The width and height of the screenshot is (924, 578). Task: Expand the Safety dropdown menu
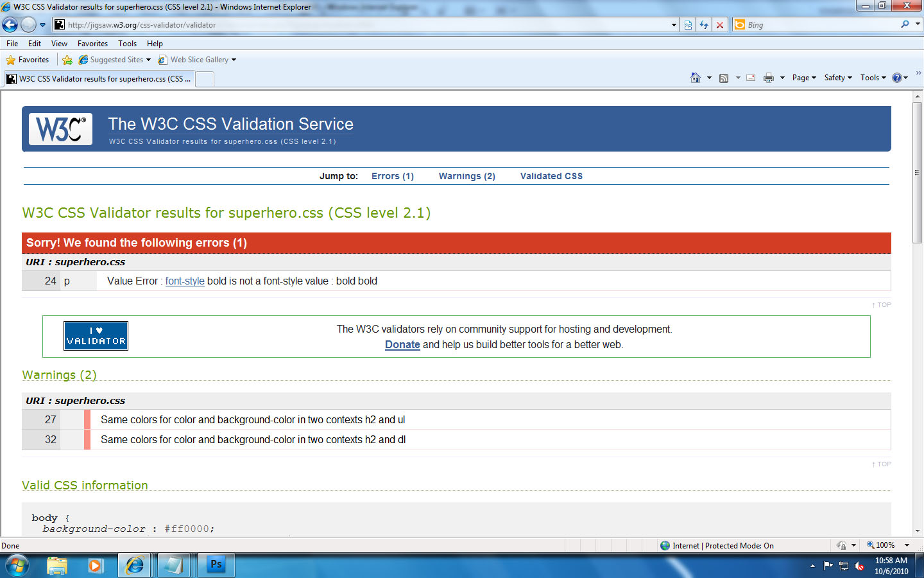[837, 78]
